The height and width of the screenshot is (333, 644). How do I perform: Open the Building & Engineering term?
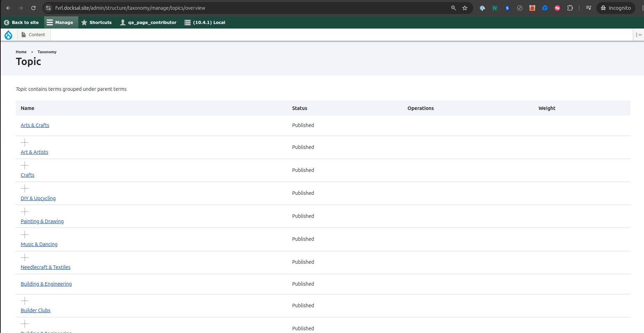click(x=46, y=284)
